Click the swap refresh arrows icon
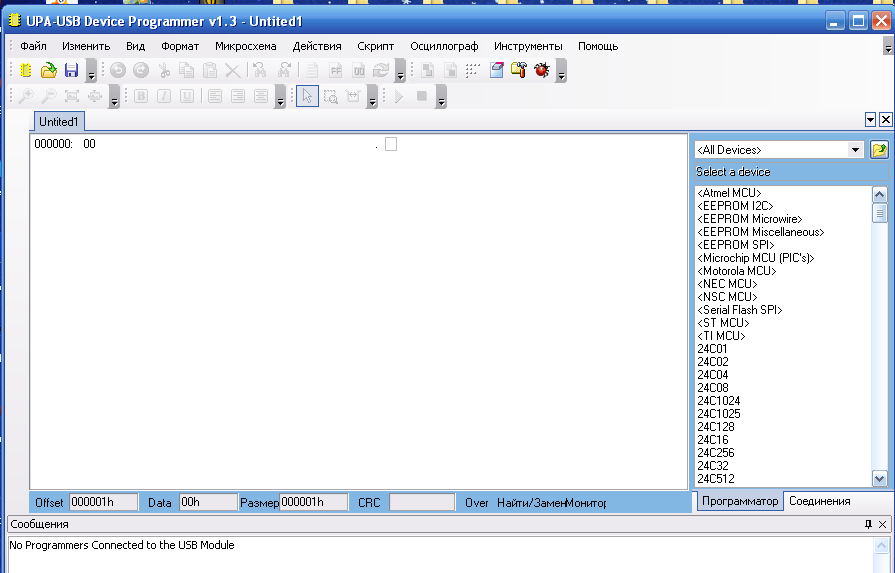Screen dimensions: 895x573 click(x=381, y=70)
